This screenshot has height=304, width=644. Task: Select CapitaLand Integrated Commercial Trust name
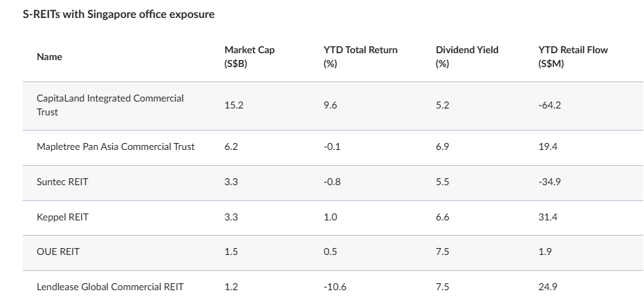click(110, 105)
